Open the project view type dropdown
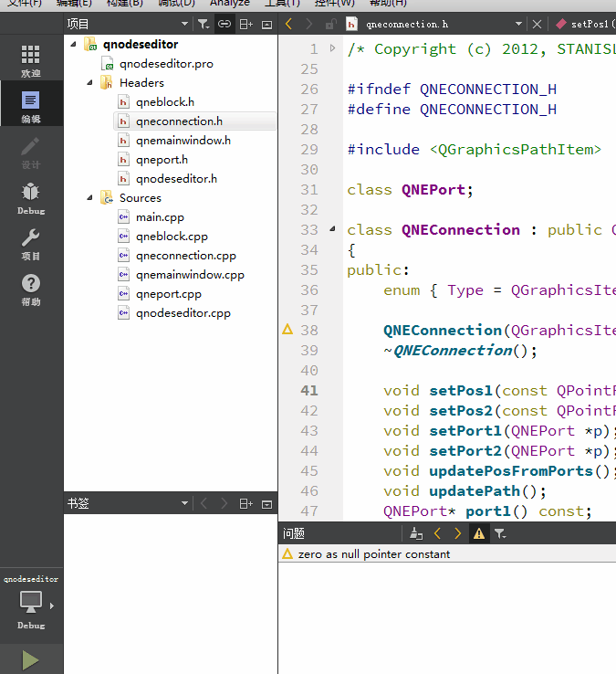This screenshot has width=616, height=674. (x=184, y=24)
